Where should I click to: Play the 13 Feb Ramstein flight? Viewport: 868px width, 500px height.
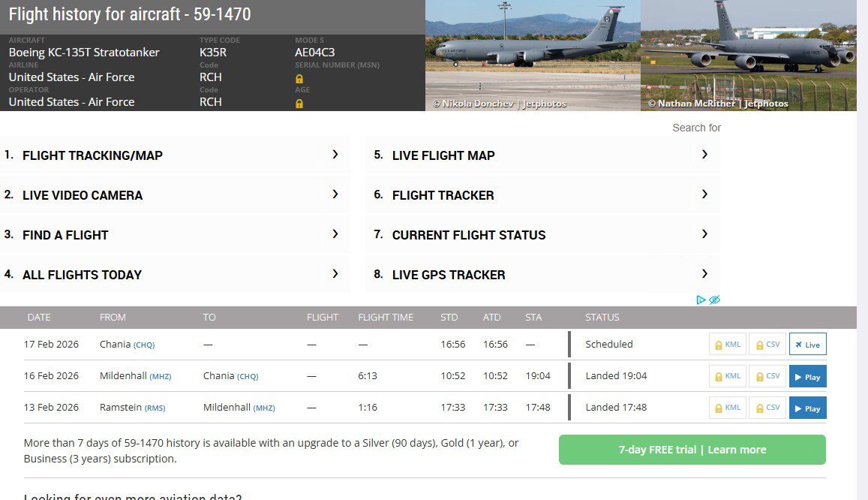807,408
